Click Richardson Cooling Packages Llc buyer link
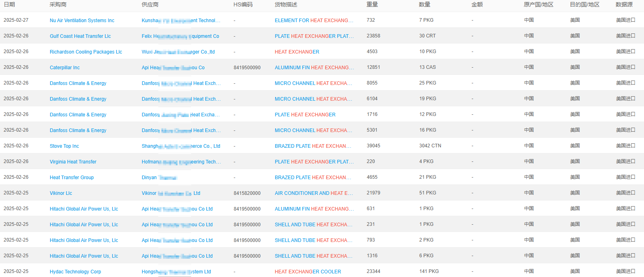The width and height of the screenshot is (644, 277). tap(86, 52)
